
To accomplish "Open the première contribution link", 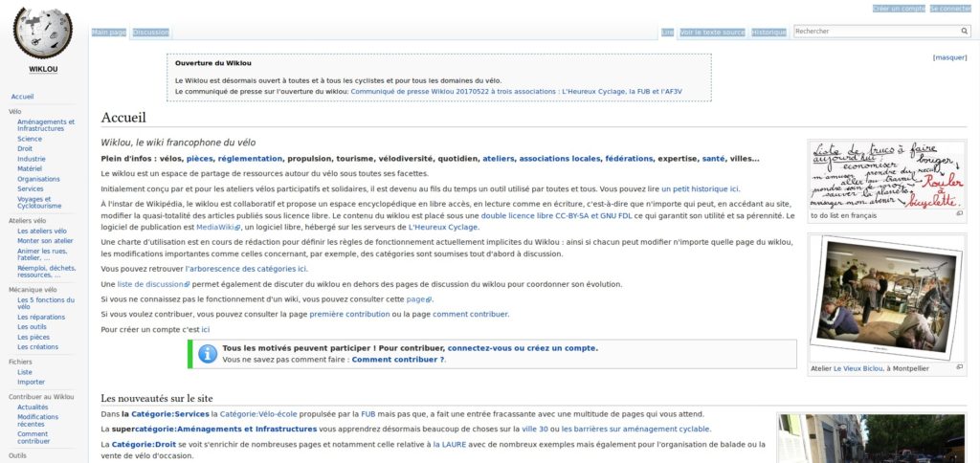I will (x=349, y=315).
